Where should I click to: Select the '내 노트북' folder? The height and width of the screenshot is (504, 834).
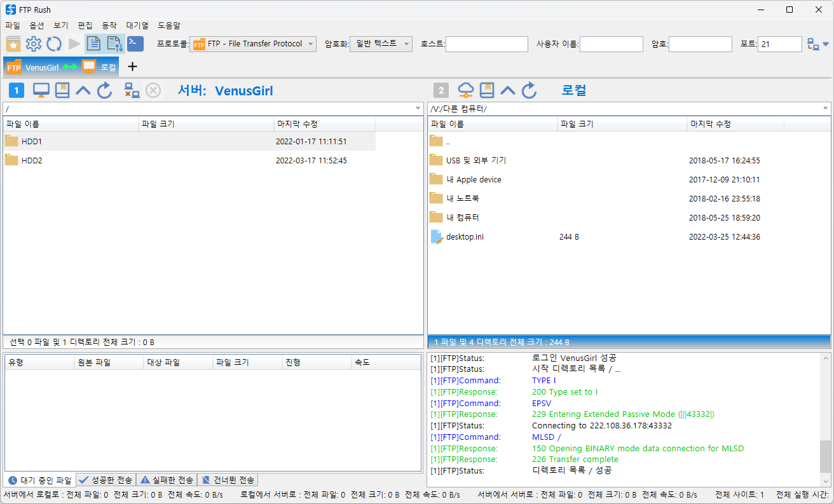(606, 198)
